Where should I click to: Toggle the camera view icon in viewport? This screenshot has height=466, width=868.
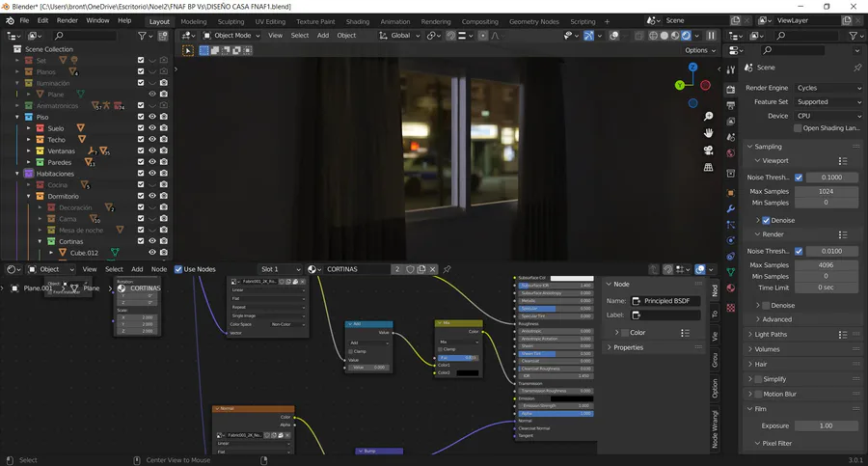coord(709,150)
